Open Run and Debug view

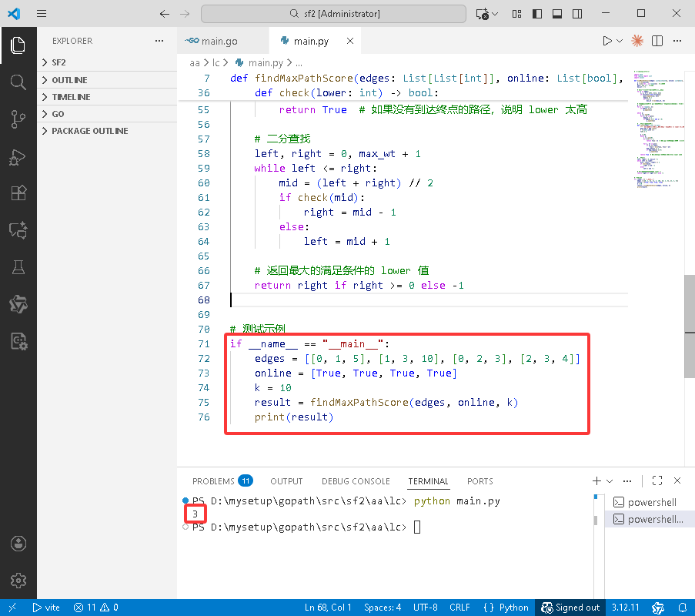pyautogui.click(x=18, y=156)
